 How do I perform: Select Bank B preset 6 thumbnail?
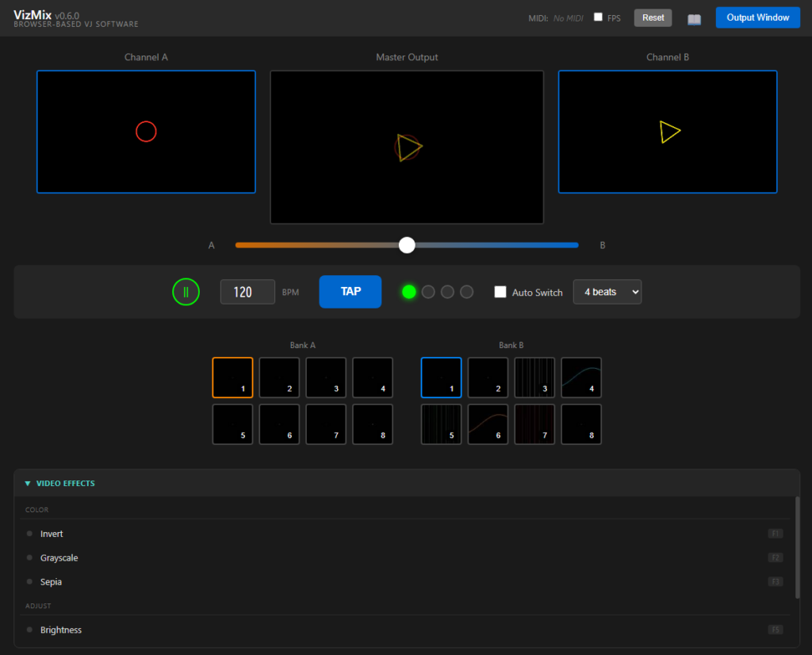click(x=488, y=424)
